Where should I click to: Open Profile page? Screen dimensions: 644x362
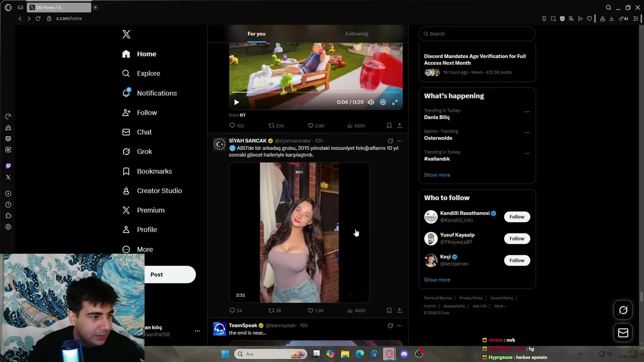click(139, 229)
